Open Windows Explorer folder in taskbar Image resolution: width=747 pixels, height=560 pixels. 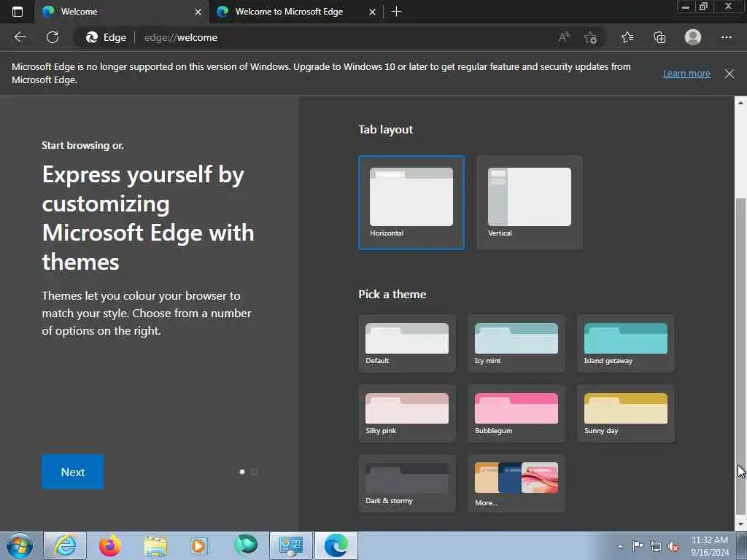155,545
